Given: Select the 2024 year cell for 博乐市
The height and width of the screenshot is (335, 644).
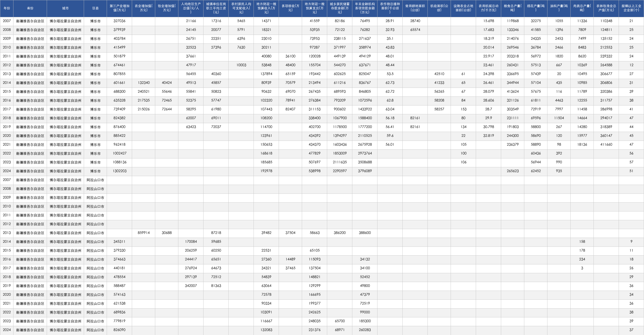Looking at the screenshot, I should click(7, 171).
